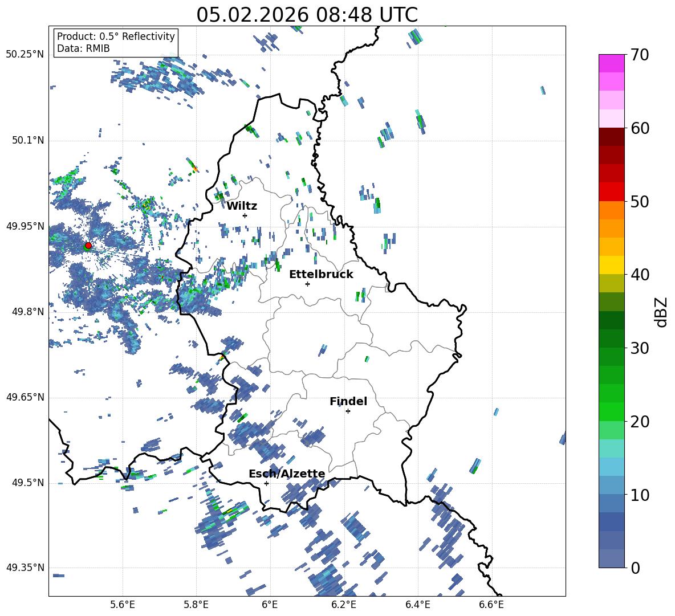Click the 49.95°N latitude label

(25, 226)
